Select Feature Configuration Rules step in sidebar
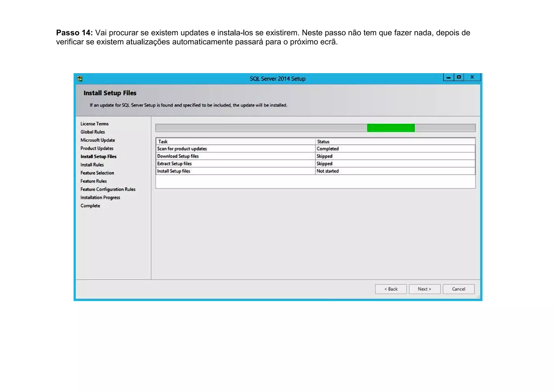Viewport: 555px width, 392px height. (x=108, y=189)
